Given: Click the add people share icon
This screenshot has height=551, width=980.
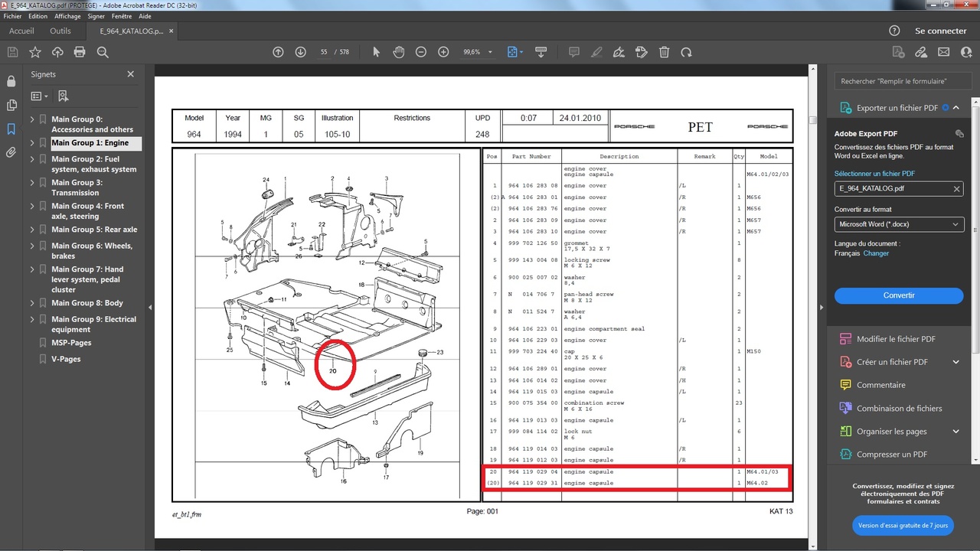Looking at the screenshot, I should (966, 52).
